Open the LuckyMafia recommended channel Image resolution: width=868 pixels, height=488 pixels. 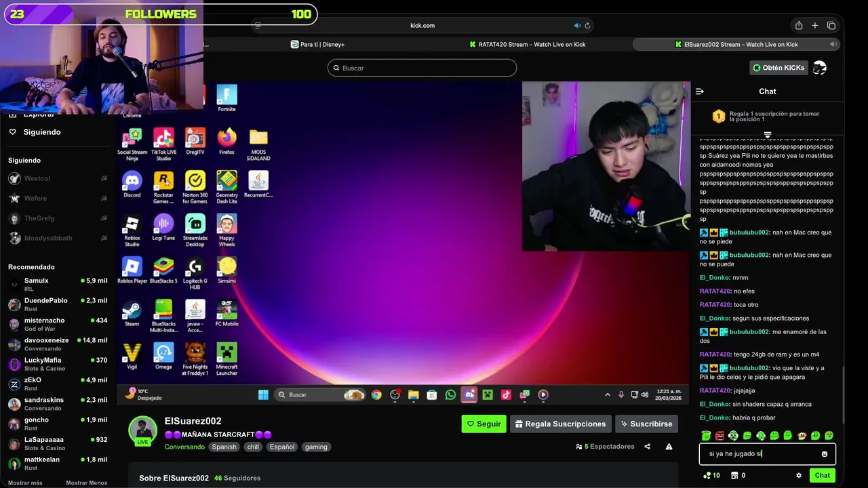coord(58,364)
